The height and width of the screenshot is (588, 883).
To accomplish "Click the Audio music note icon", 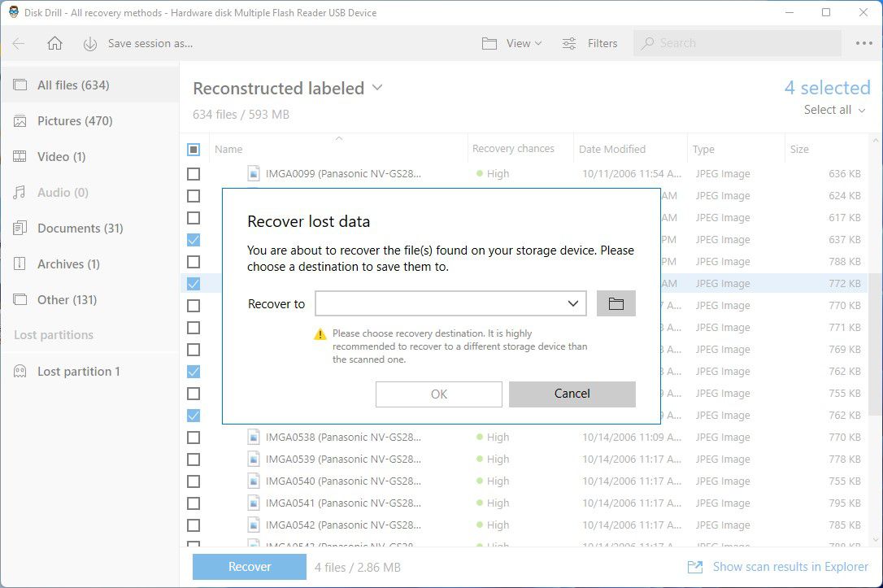I will [20, 193].
